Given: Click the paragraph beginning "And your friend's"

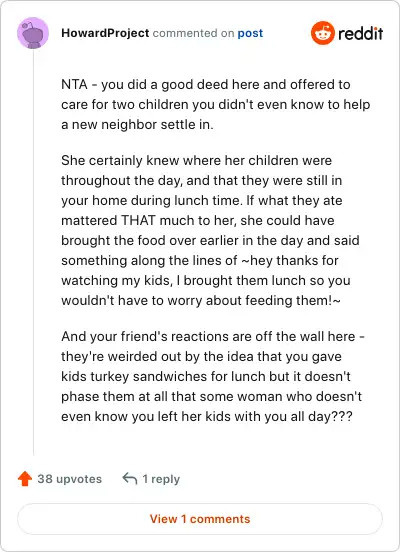Looking at the screenshot, I should (x=213, y=376).
